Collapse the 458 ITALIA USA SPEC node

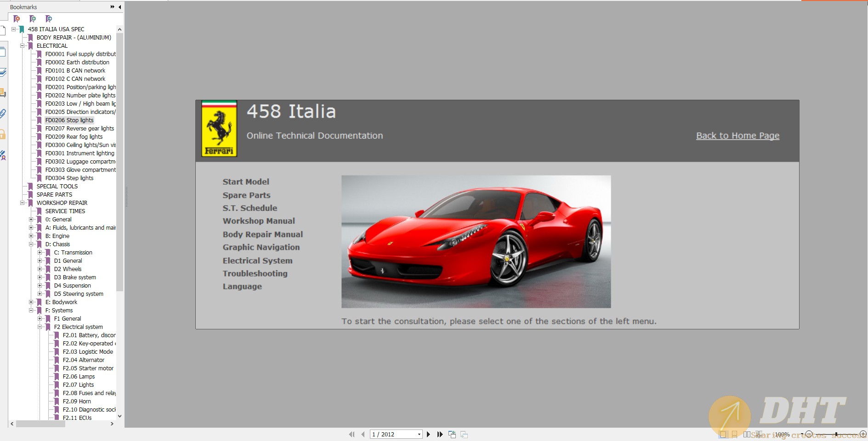point(13,29)
